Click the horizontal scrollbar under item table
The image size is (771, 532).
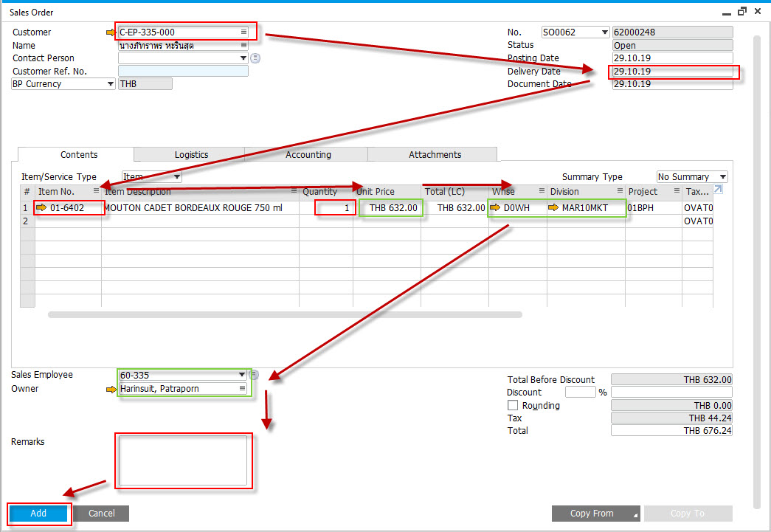[285, 314]
